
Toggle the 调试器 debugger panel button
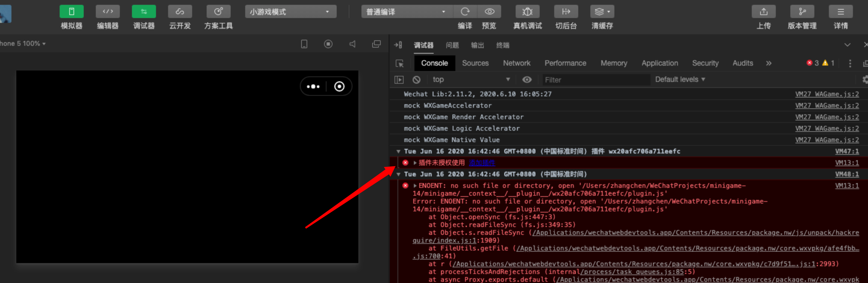[144, 12]
